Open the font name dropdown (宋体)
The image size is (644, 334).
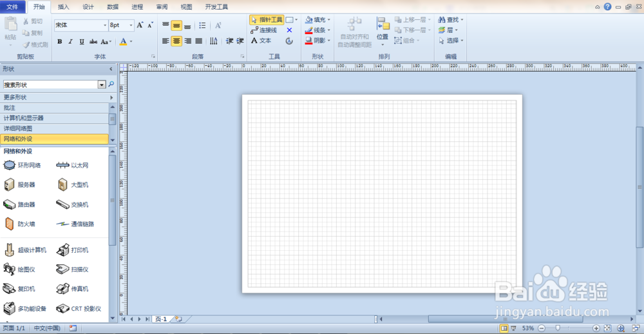tap(105, 26)
